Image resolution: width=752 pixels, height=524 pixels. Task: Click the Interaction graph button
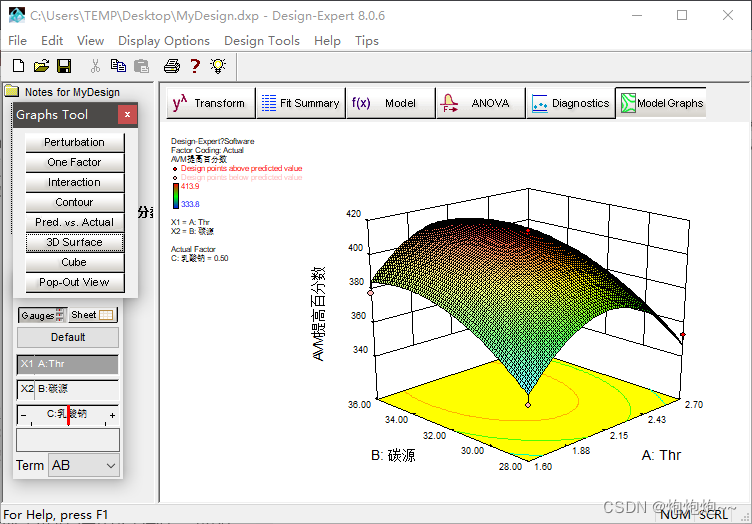74,183
